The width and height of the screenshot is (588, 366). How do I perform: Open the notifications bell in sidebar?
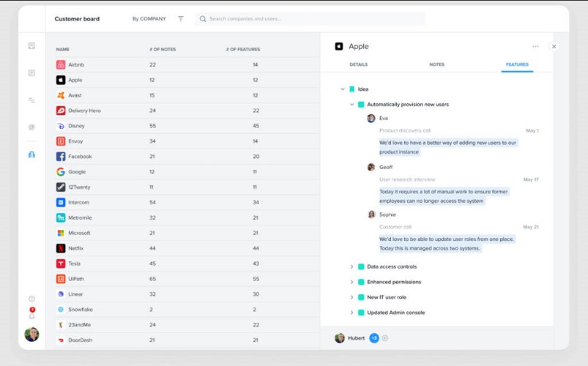(31, 316)
